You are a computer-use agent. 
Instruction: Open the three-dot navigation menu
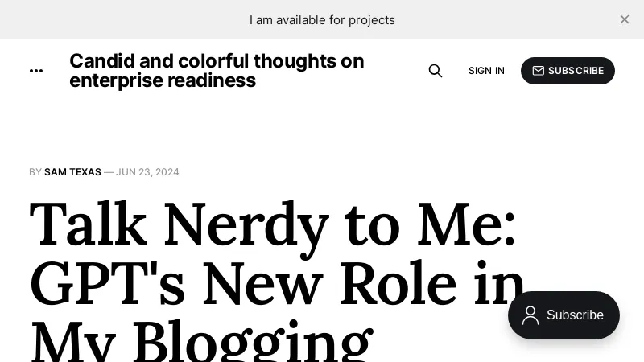click(36, 71)
